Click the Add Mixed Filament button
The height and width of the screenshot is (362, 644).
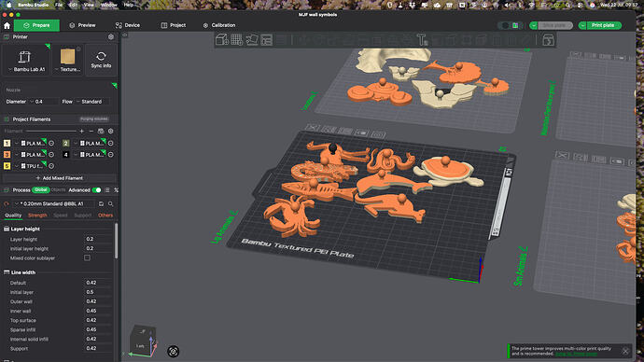coord(60,178)
